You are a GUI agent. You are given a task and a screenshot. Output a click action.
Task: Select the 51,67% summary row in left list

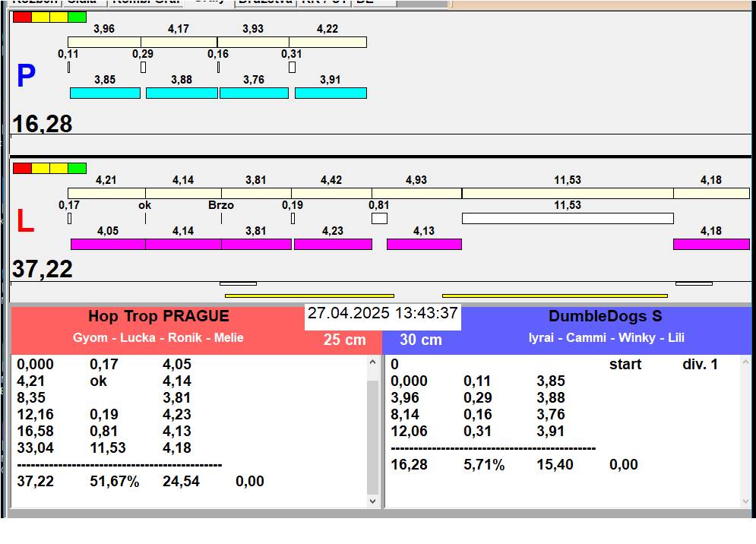pos(114,481)
